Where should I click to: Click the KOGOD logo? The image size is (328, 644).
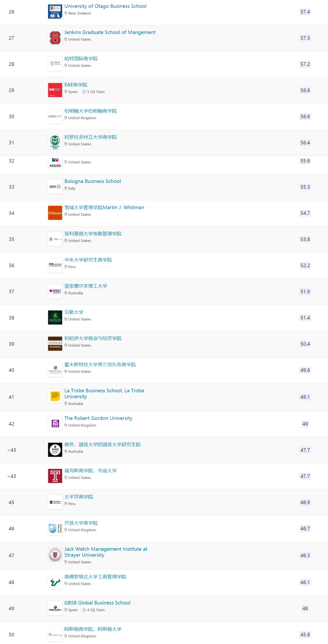tap(55, 163)
